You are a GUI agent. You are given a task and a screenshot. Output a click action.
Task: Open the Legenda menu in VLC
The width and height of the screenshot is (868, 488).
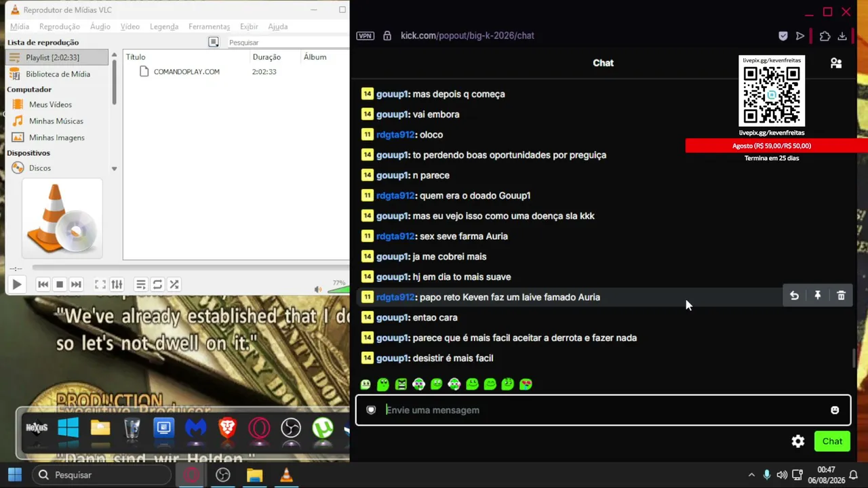[164, 26]
